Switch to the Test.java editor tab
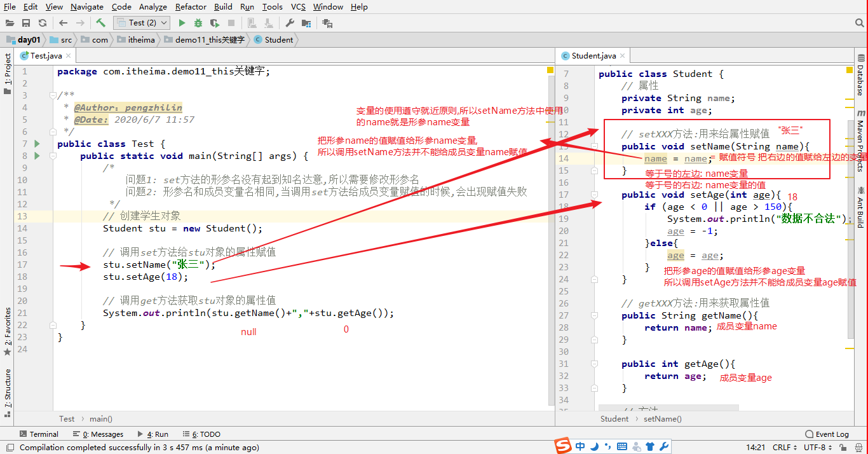The height and width of the screenshot is (454, 868). click(x=46, y=56)
